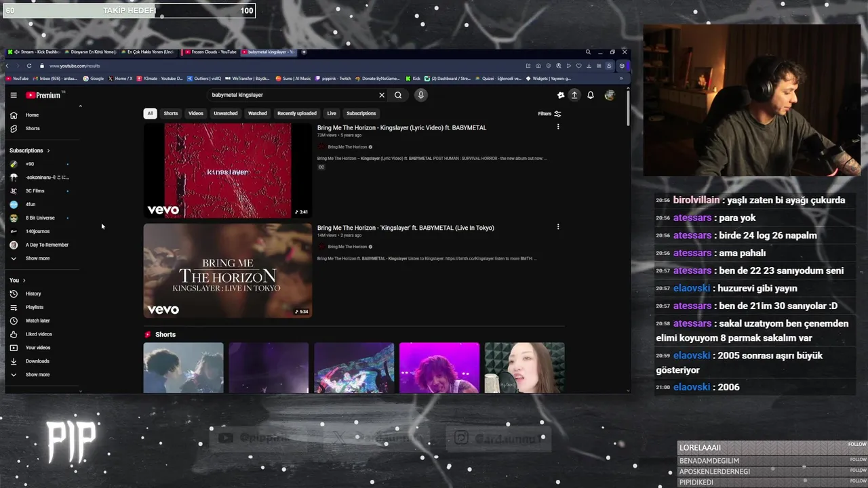Open Shorts thumbnail of woman at microphone
This screenshot has width=868, height=488.
click(x=524, y=367)
